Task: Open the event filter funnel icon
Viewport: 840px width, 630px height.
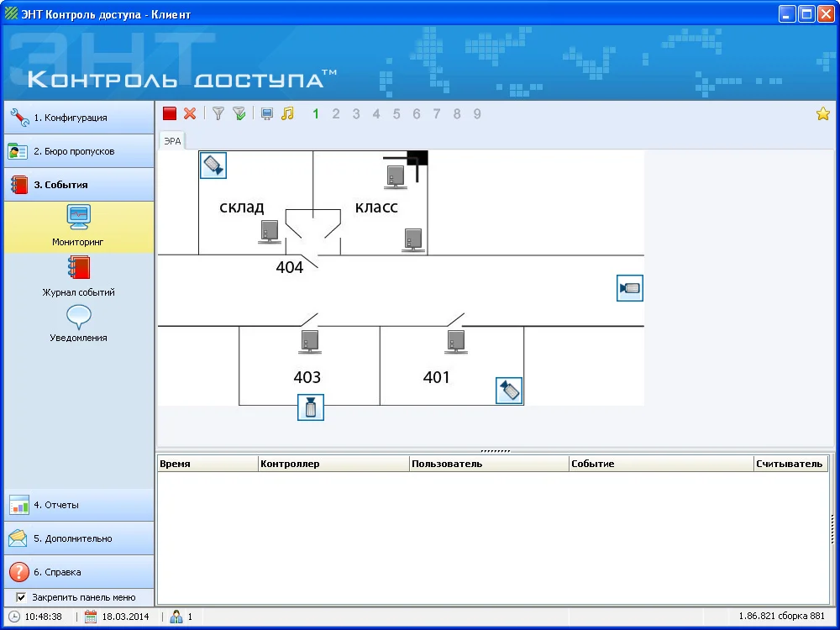Action: pos(218,113)
